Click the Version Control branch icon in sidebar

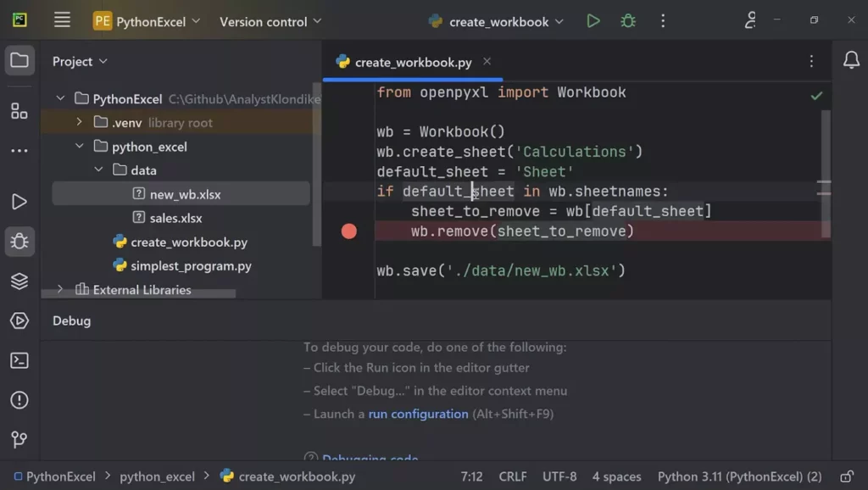pyautogui.click(x=19, y=440)
